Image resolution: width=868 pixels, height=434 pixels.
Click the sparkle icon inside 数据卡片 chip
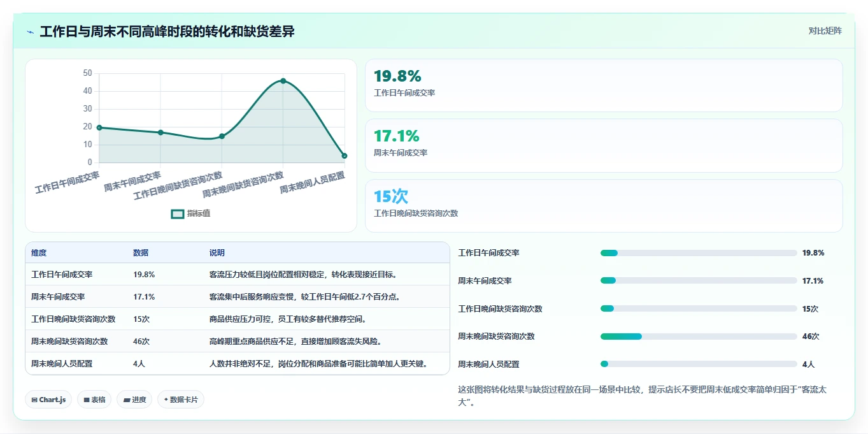coord(166,400)
